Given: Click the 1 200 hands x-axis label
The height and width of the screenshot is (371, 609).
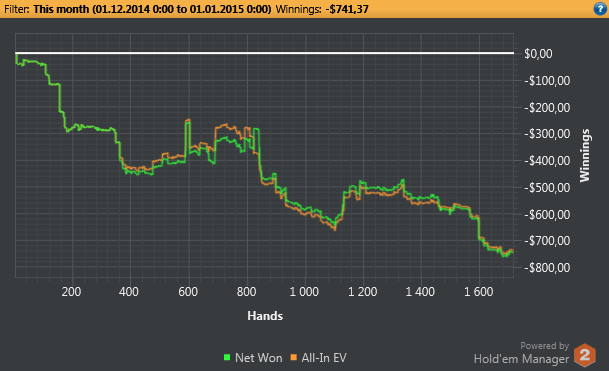Looking at the screenshot, I should tap(362, 292).
